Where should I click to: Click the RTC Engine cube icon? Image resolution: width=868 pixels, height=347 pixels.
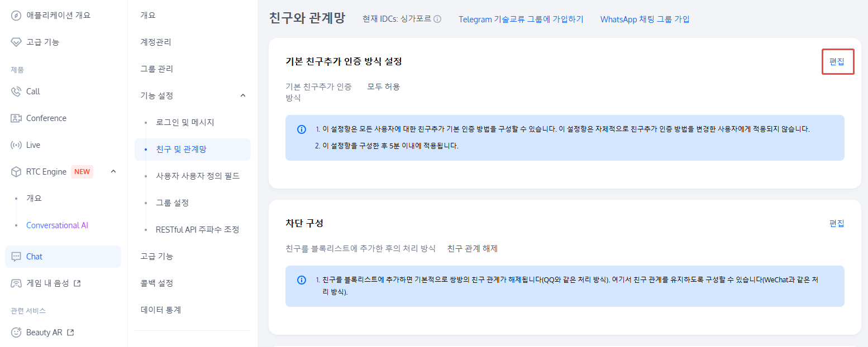(x=16, y=172)
